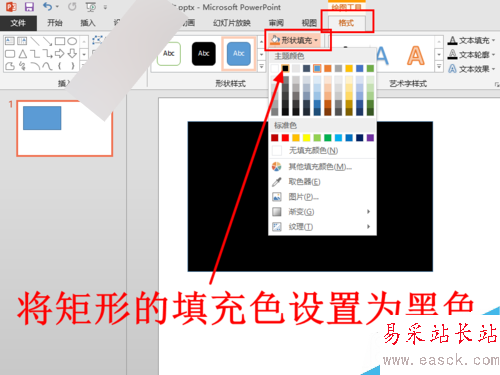Choose 图片(P)... from the menu
The width and height of the screenshot is (500, 375).
pyautogui.click(x=322, y=197)
